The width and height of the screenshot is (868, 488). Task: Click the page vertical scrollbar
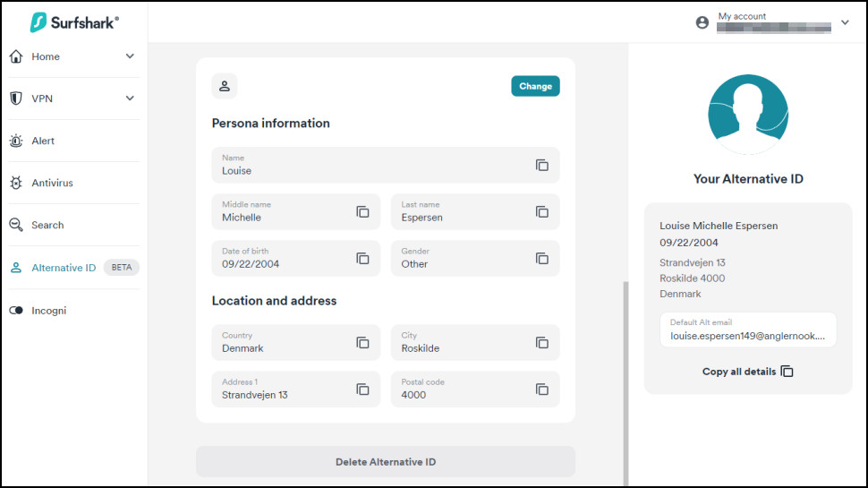pos(625,382)
